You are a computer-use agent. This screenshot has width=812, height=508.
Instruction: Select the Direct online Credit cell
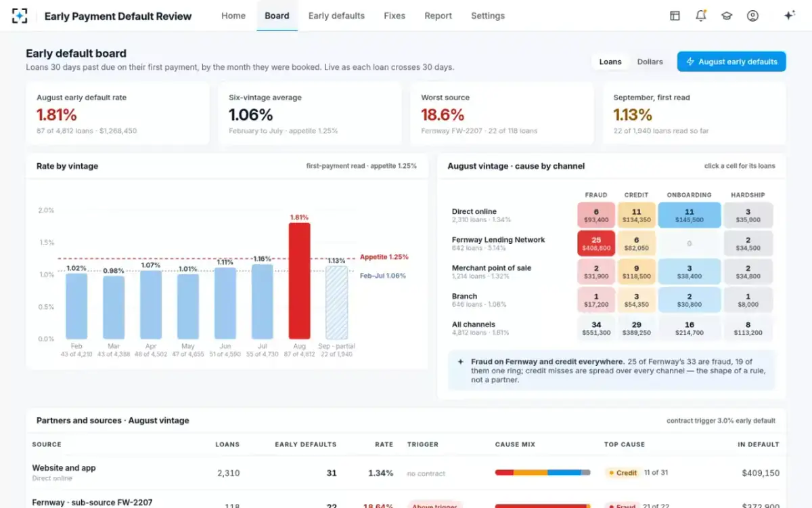pyautogui.click(x=637, y=215)
